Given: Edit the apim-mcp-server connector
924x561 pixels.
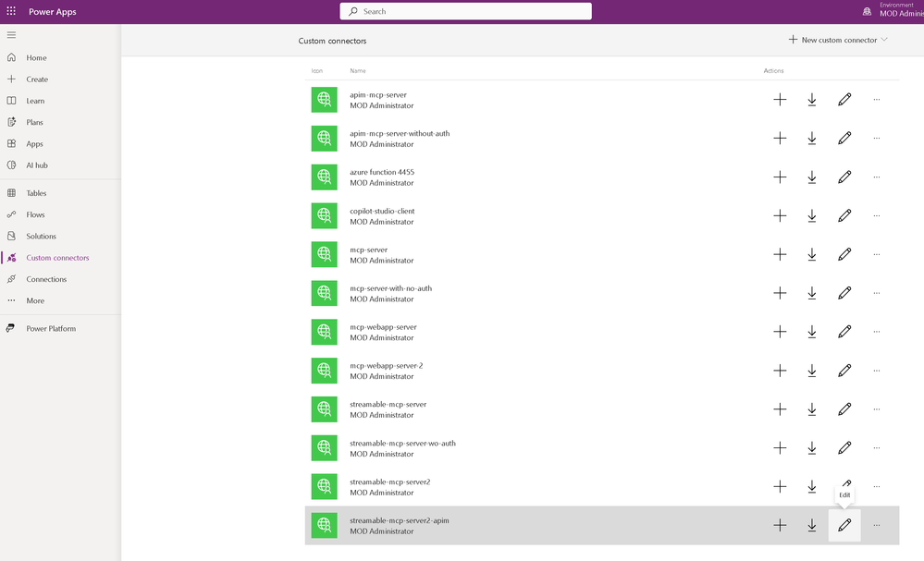Looking at the screenshot, I should pyautogui.click(x=844, y=100).
